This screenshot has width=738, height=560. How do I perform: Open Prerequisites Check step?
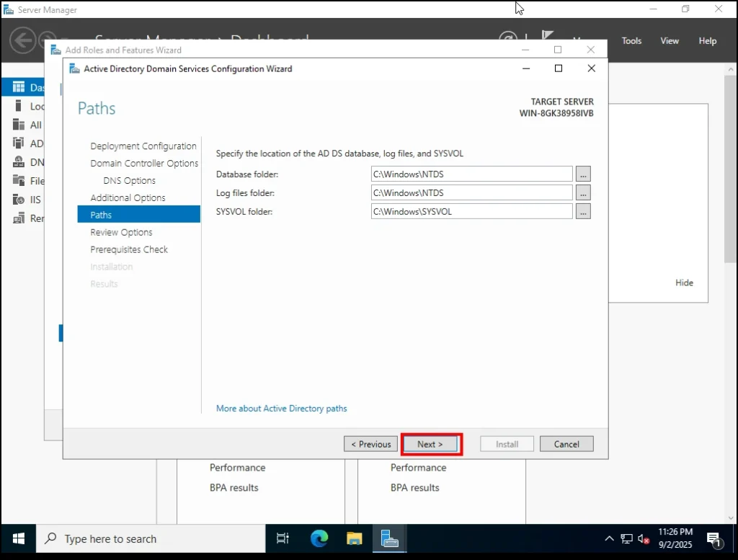point(129,249)
